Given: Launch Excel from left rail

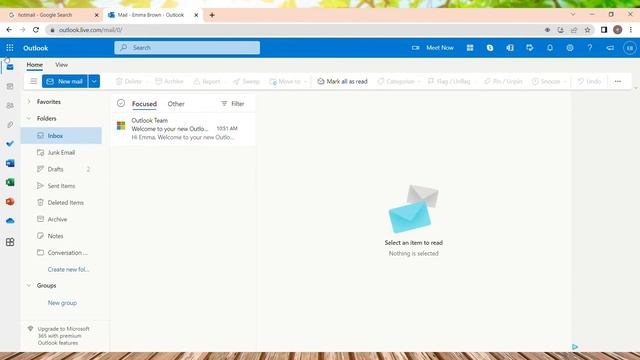Looking at the screenshot, I should point(10,182).
